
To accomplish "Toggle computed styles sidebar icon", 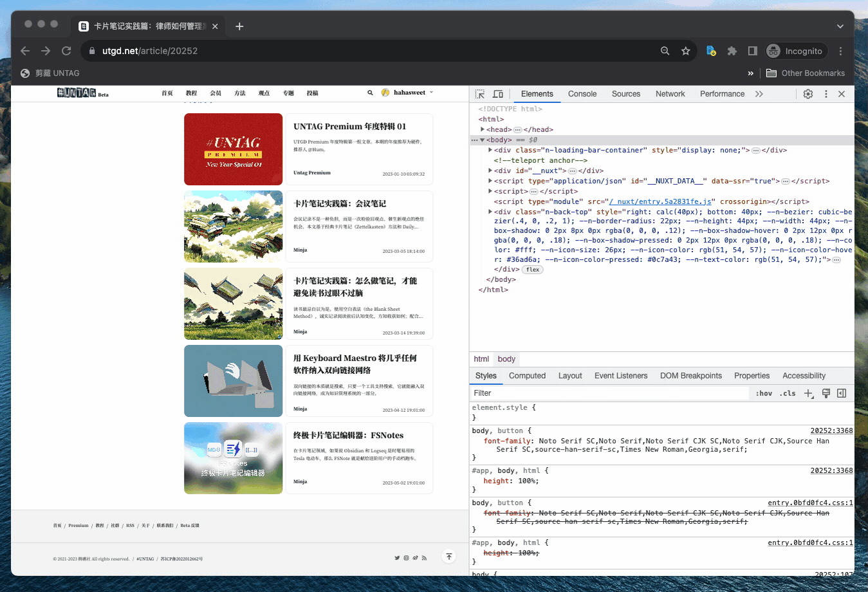I will [x=842, y=393].
